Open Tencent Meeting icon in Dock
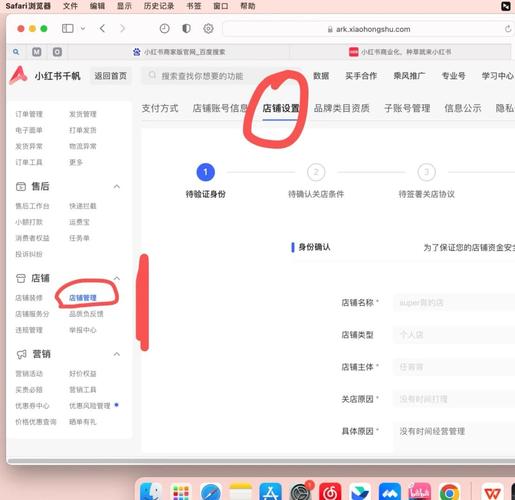 point(390,492)
